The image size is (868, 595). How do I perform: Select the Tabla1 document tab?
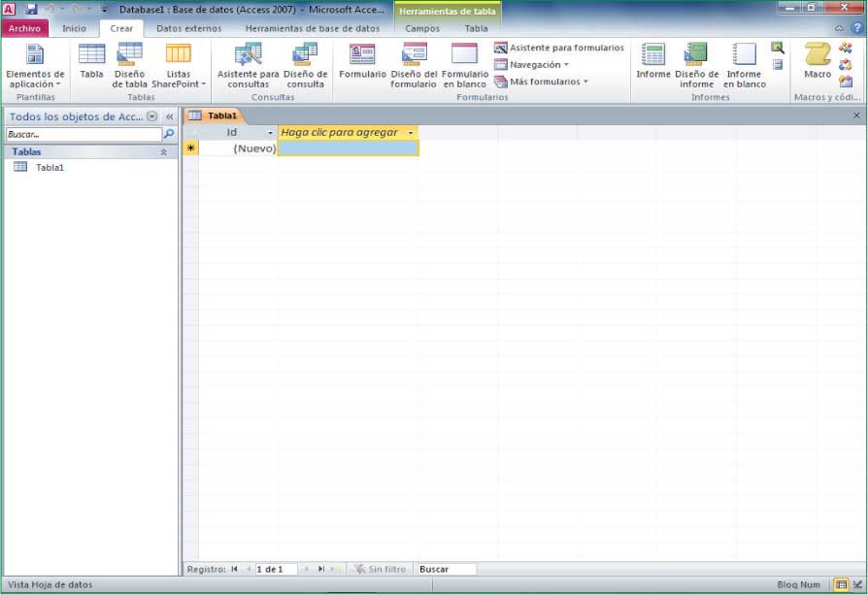coord(215,116)
